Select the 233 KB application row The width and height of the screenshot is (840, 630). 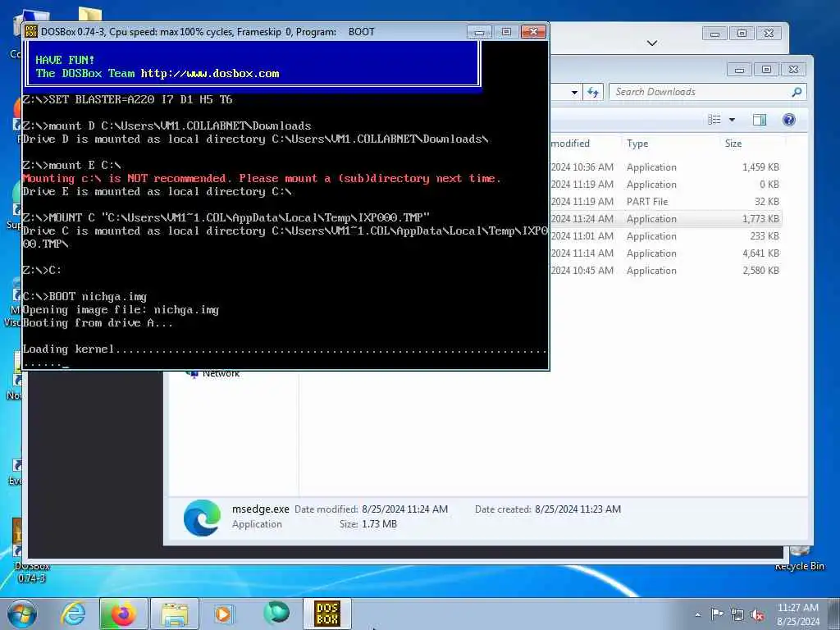pyautogui.click(x=664, y=235)
